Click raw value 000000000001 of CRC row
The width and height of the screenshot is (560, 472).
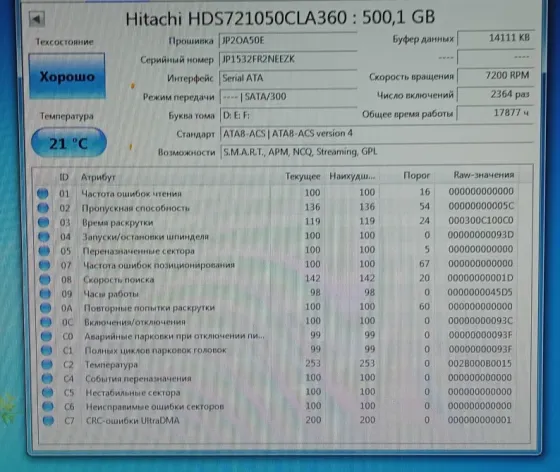pyautogui.click(x=479, y=420)
